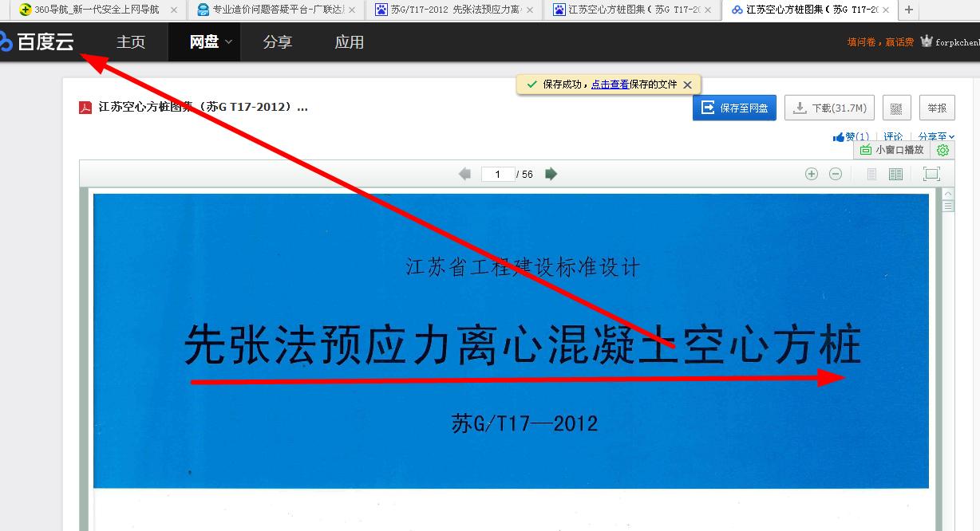
Task: Dismiss the 保存成功 notification
Action: pyautogui.click(x=687, y=85)
